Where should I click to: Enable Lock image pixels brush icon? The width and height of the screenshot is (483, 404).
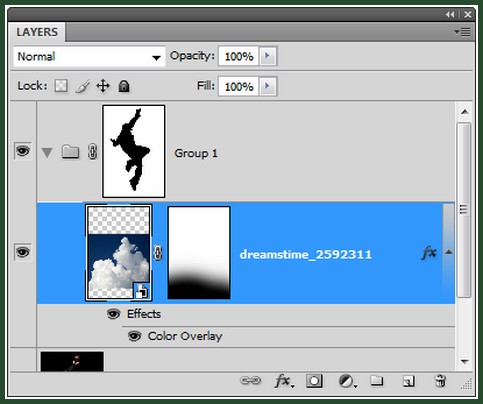[82, 86]
